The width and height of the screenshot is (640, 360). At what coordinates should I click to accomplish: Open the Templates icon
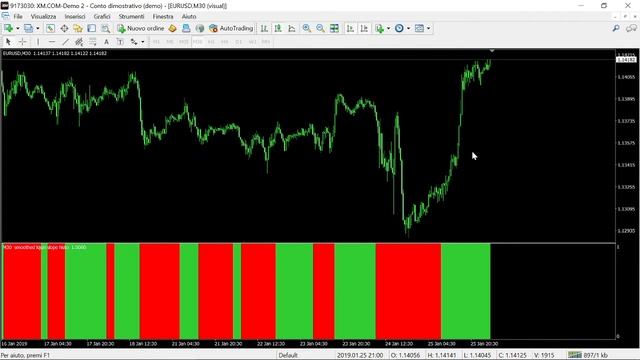(419, 28)
